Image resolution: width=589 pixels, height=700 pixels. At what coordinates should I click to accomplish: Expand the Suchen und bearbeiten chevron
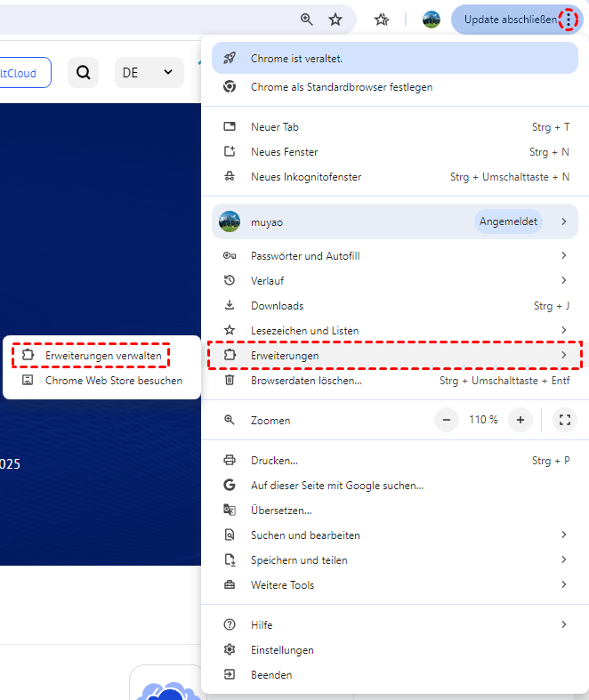564,535
